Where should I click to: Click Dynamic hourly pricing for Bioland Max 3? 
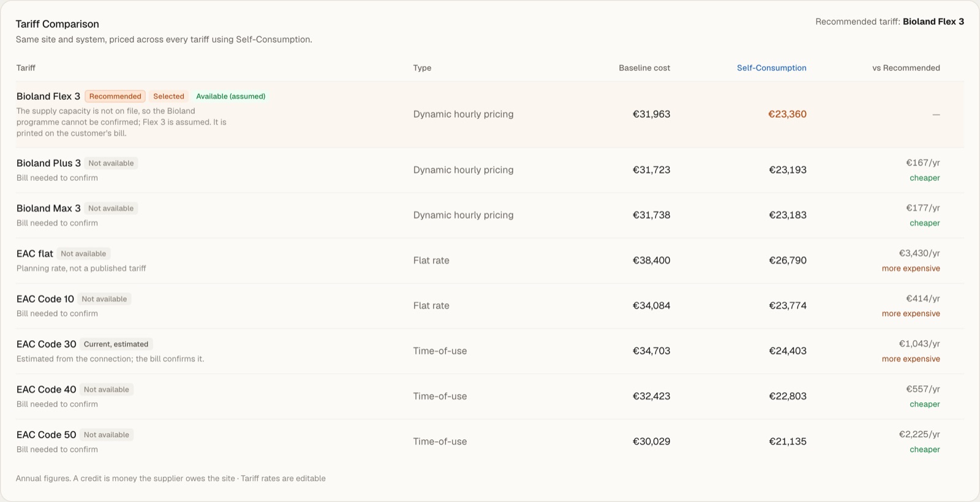point(463,215)
